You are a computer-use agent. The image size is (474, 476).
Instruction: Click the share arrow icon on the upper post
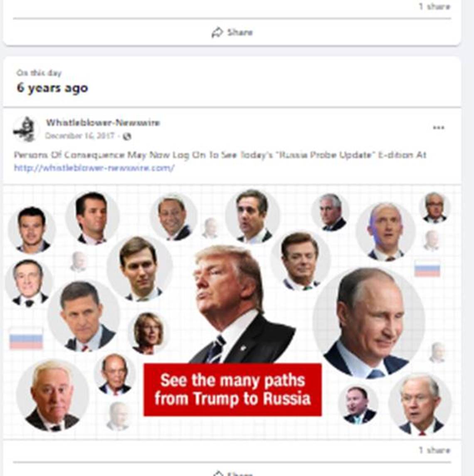coord(217,32)
